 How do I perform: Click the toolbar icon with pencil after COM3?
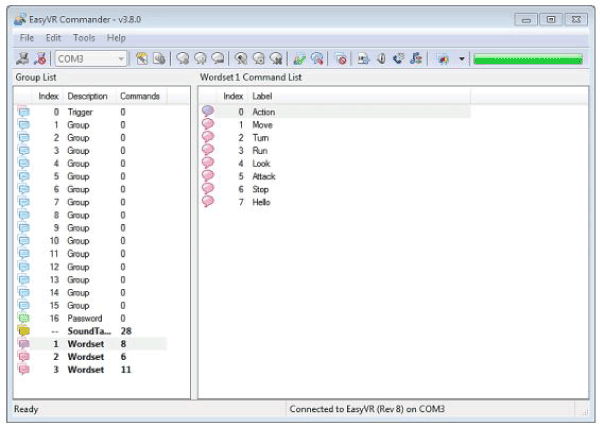point(142,59)
